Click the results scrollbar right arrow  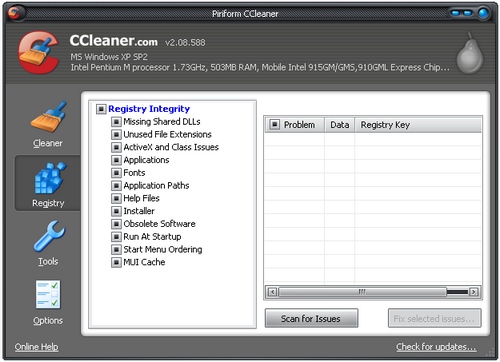click(473, 292)
